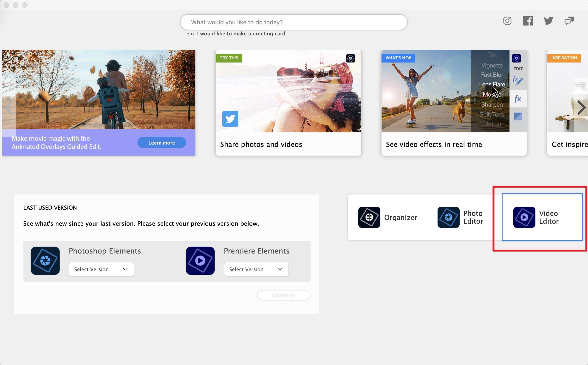The width and height of the screenshot is (588, 365).
Task: Click 'Fast Blur' in the effects list
Action: (492, 75)
